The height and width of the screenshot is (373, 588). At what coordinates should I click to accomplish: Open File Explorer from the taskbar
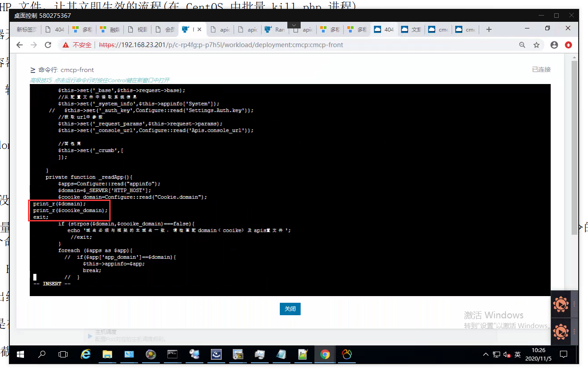pos(107,354)
